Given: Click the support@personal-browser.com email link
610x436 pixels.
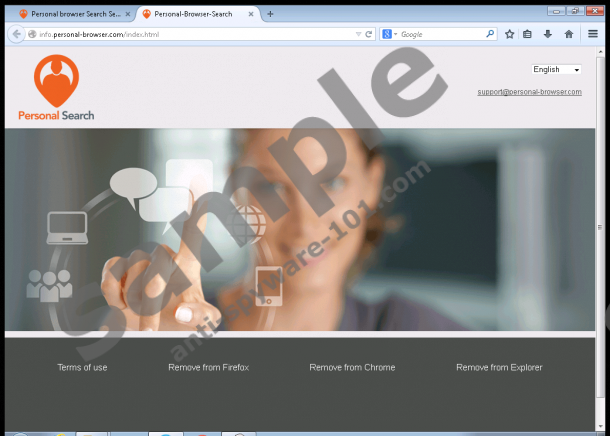Looking at the screenshot, I should 529,92.
